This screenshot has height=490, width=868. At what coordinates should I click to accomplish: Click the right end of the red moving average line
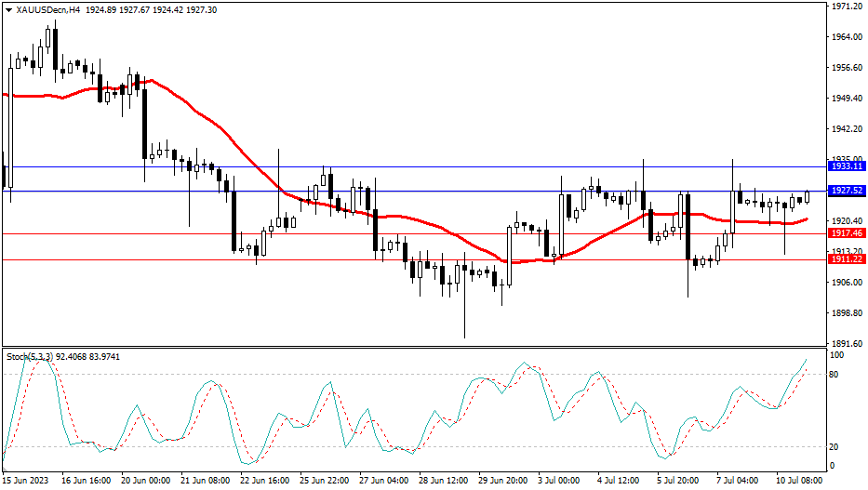point(806,219)
